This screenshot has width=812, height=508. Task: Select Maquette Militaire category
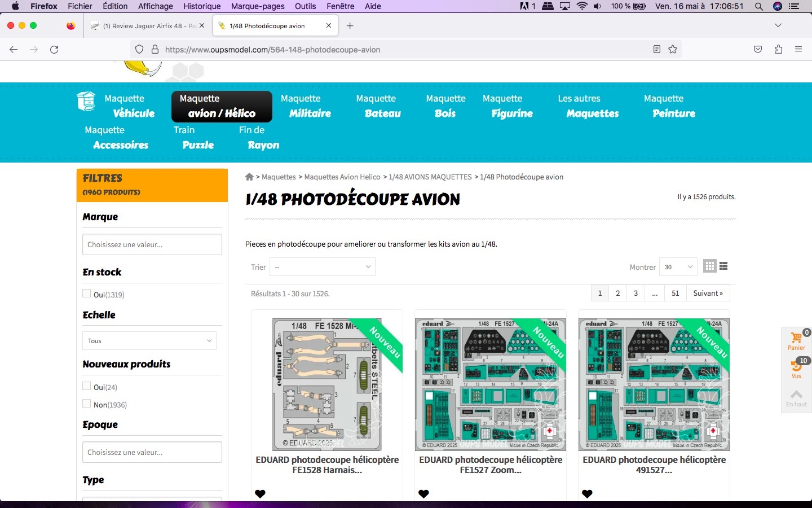(x=306, y=106)
